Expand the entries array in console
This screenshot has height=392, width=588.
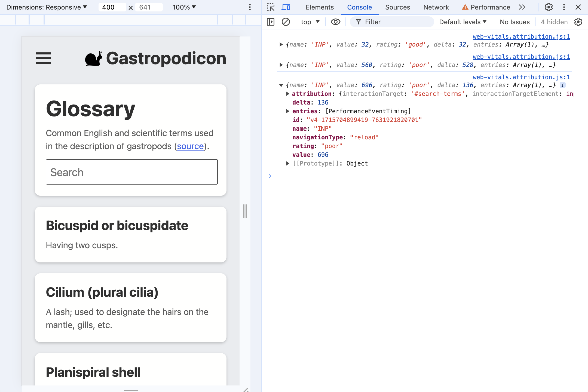pos(288,111)
